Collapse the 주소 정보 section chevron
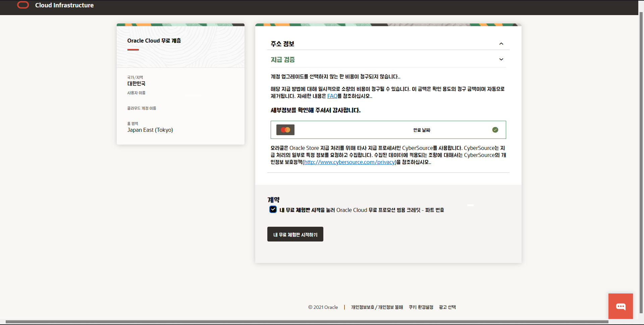This screenshot has width=644, height=325. click(x=501, y=44)
